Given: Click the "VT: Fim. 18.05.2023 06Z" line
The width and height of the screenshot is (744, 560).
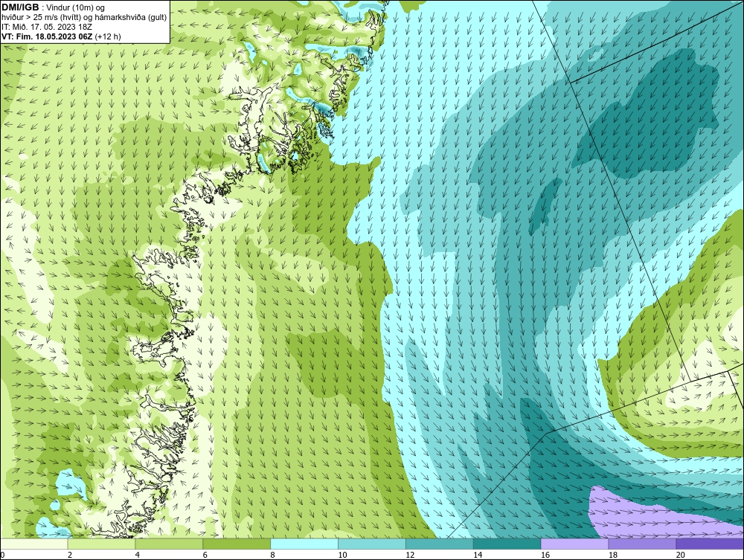Looking at the screenshot, I should [48, 36].
